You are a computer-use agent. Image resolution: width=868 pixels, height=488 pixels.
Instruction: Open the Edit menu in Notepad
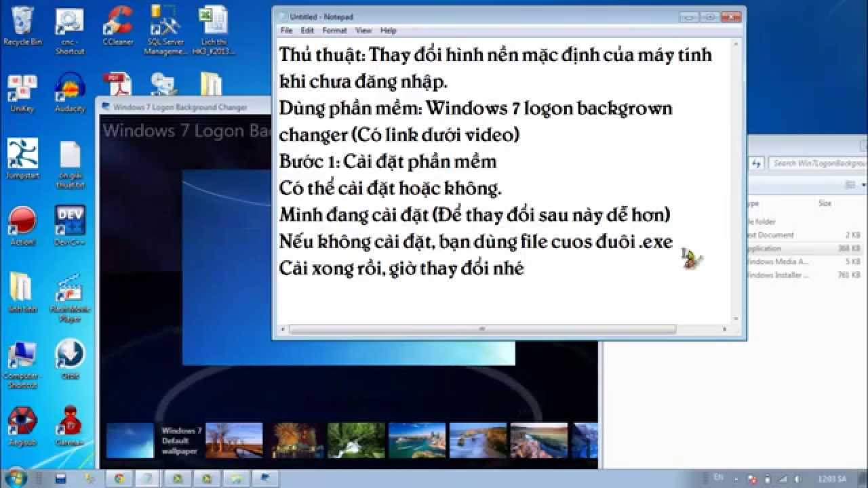[x=307, y=30]
